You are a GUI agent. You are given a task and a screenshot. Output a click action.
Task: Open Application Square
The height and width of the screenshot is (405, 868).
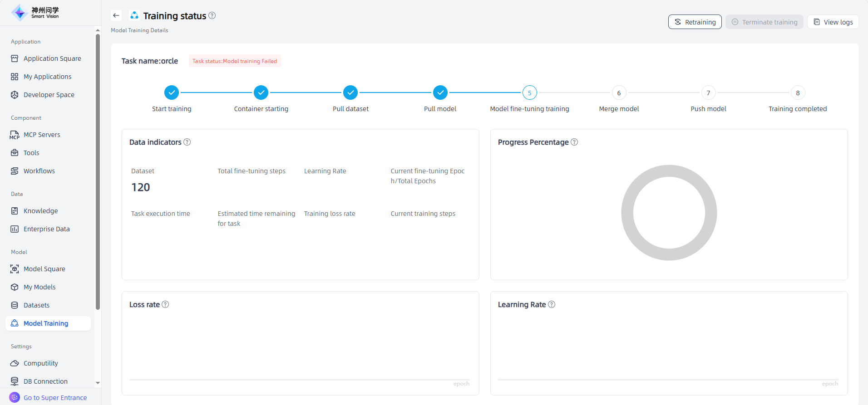[x=52, y=59]
